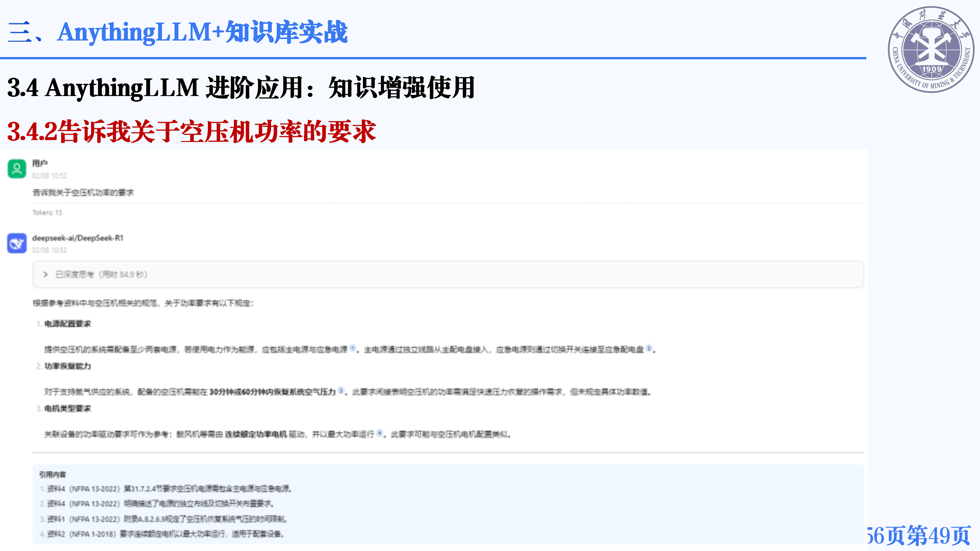Click the 电源配置要求 heading
The width and height of the screenshot is (980, 551).
coord(68,324)
